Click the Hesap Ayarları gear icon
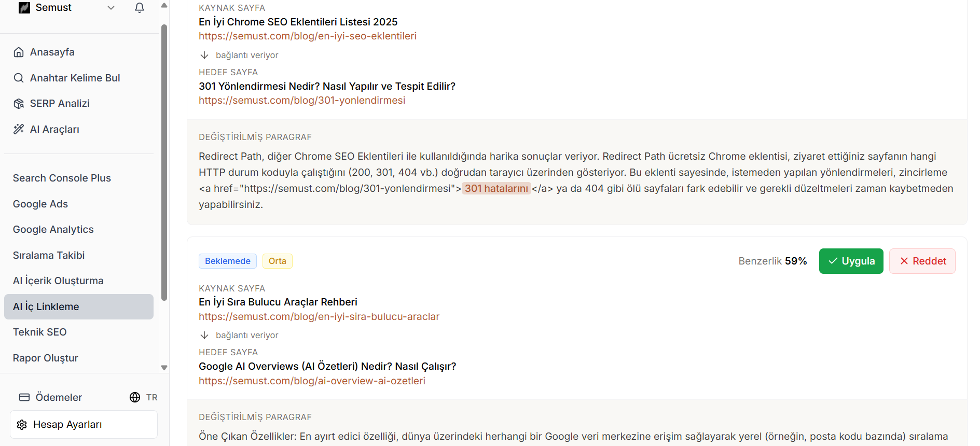 coord(22,425)
